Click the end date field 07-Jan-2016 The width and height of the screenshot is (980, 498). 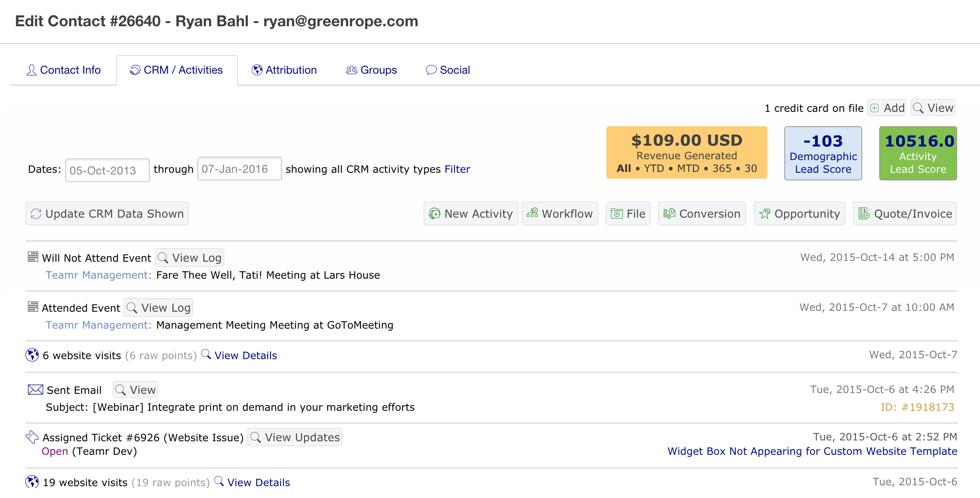(240, 169)
